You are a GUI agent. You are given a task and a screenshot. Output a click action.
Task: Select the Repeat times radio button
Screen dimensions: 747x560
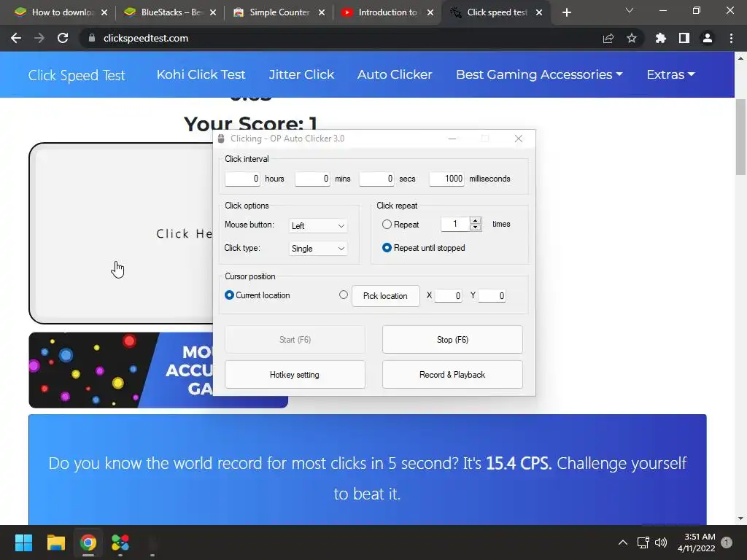(387, 225)
